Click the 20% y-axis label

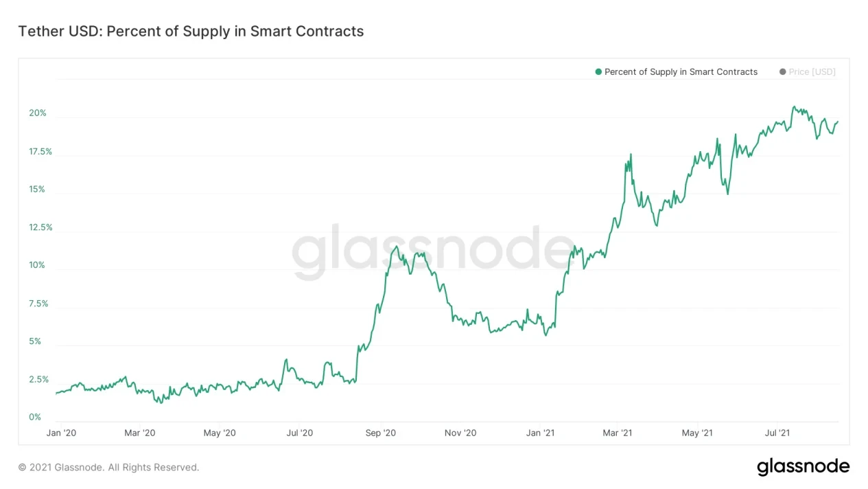38,113
